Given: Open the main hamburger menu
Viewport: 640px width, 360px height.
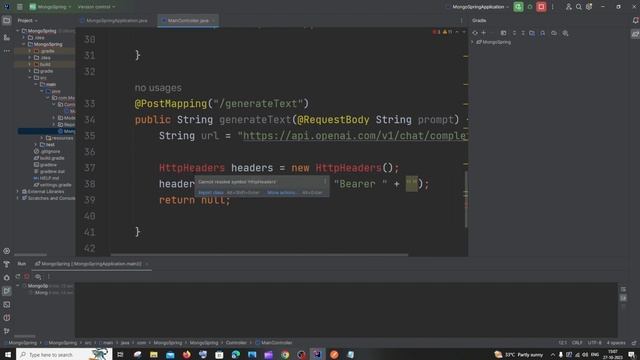Looking at the screenshot, I should pos(20,7).
